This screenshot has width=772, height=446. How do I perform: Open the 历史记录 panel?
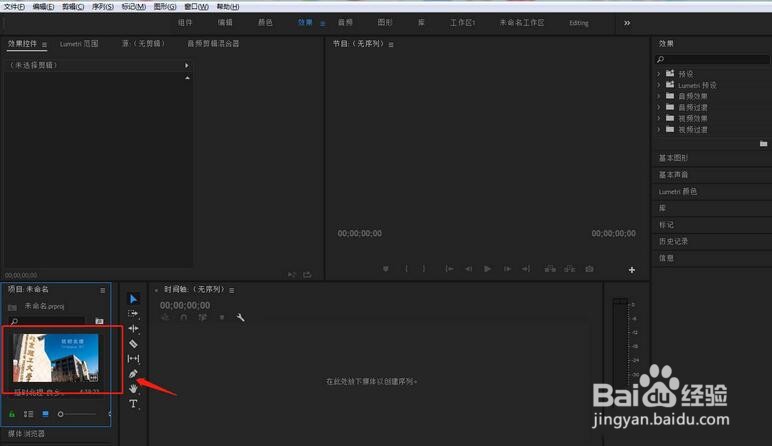(674, 241)
